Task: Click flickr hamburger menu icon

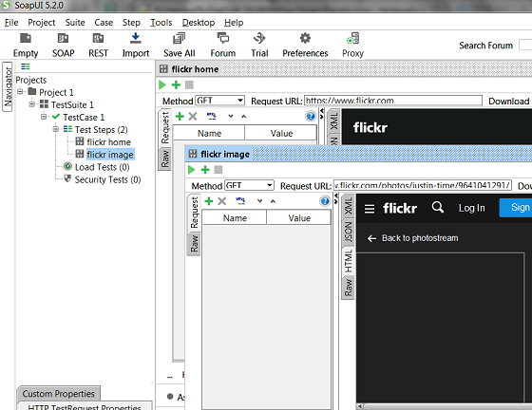Action: [x=370, y=209]
